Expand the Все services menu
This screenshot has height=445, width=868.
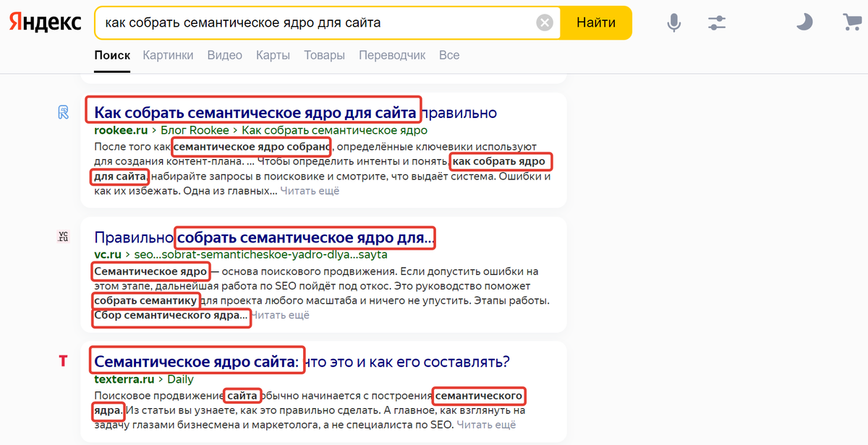click(448, 54)
